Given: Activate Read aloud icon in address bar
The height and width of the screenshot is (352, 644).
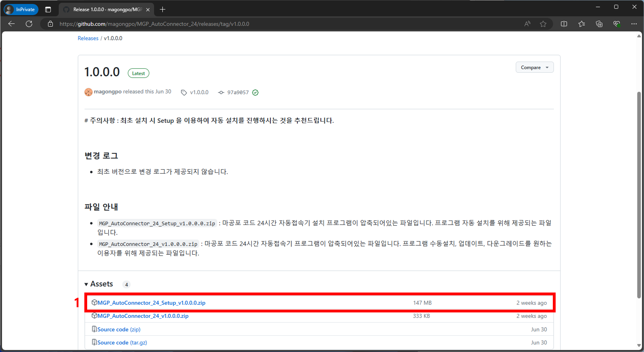Looking at the screenshot, I should 527,24.
